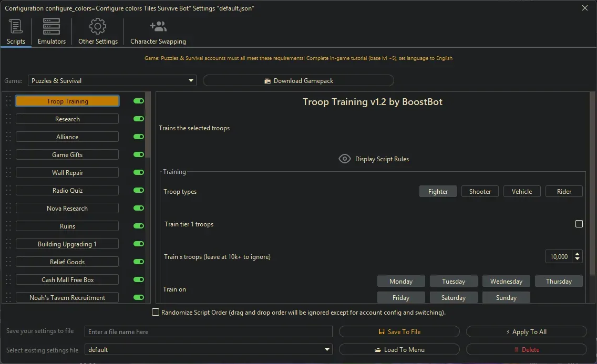This screenshot has height=364, width=597.
Task: Open the Character Swapping tab
Action: coord(158,26)
